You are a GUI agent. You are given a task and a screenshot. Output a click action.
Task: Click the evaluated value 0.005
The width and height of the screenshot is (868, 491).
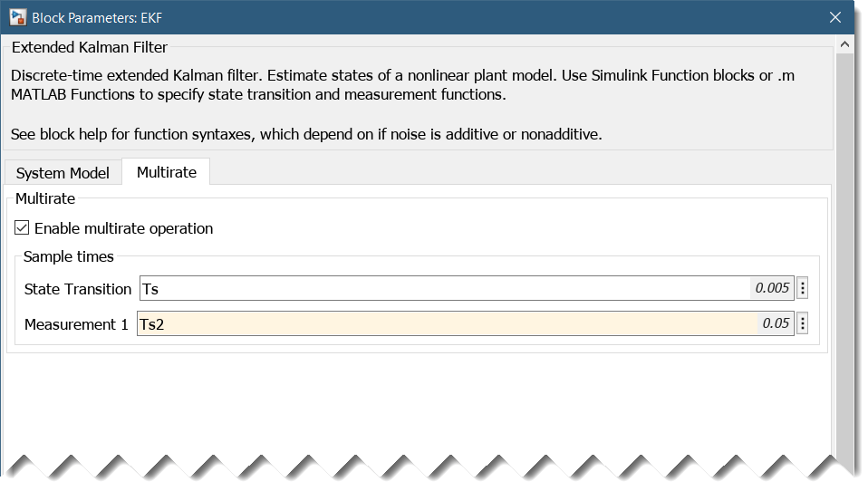[x=772, y=289]
